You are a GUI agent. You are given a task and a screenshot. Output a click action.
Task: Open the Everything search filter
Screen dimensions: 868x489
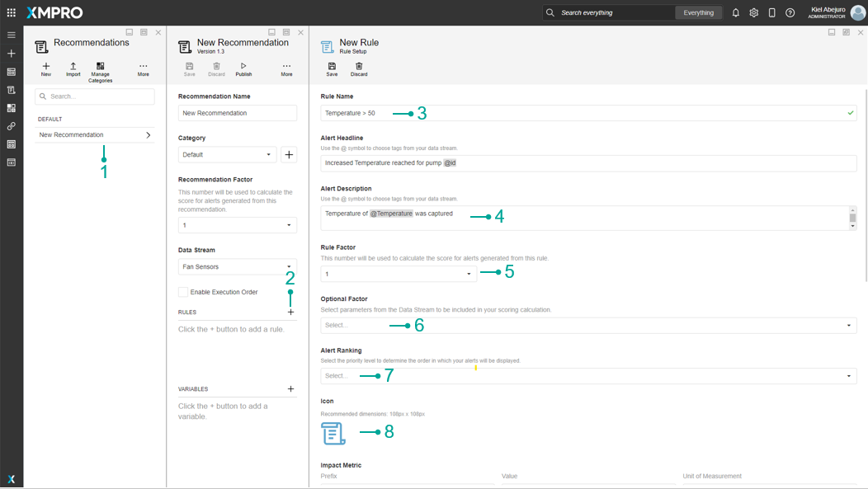698,13
